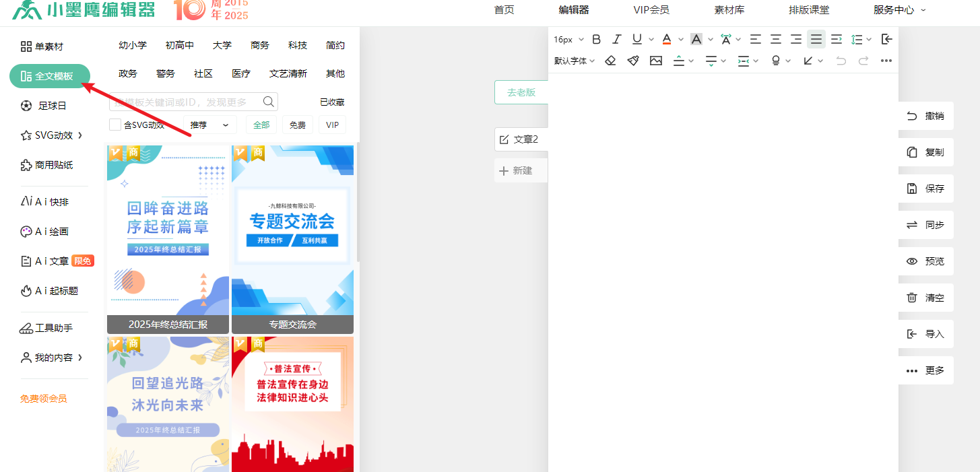
Task: Click the 免费领会员 link
Action: (x=43, y=399)
